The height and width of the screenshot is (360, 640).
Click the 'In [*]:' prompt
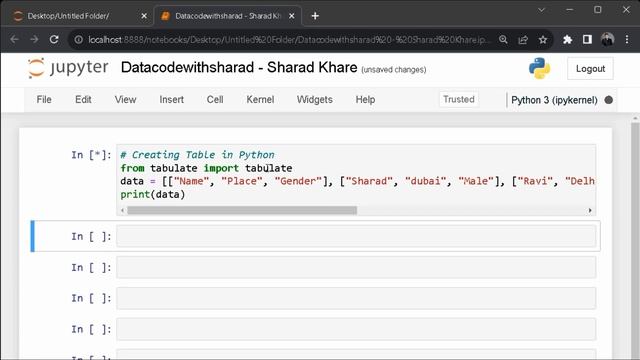(91, 155)
